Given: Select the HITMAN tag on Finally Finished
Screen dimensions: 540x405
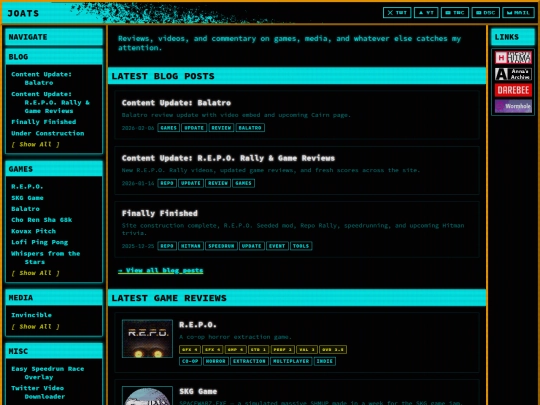Looking at the screenshot, I should click(x=191, y=246).
